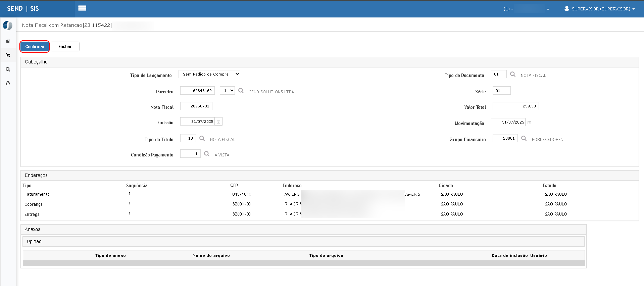Click the Tipo de anexo column header
This screenshot has height=286, width=644.
110,255
